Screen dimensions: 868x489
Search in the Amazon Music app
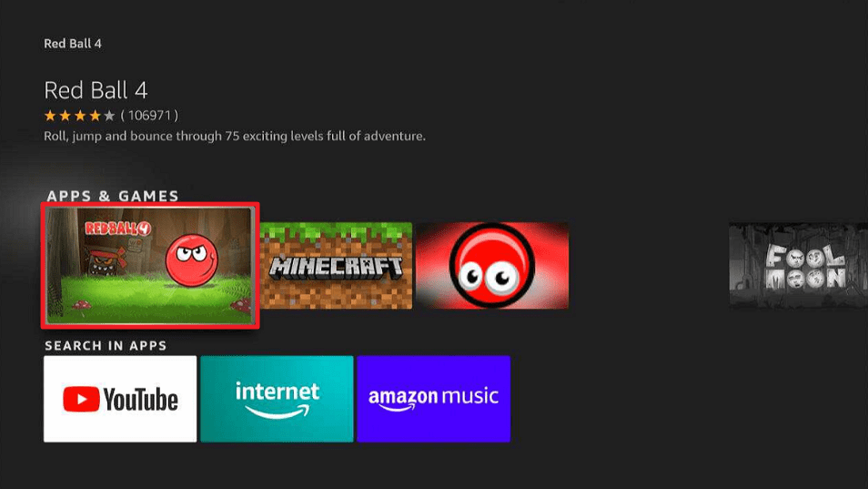coord(433,399)
